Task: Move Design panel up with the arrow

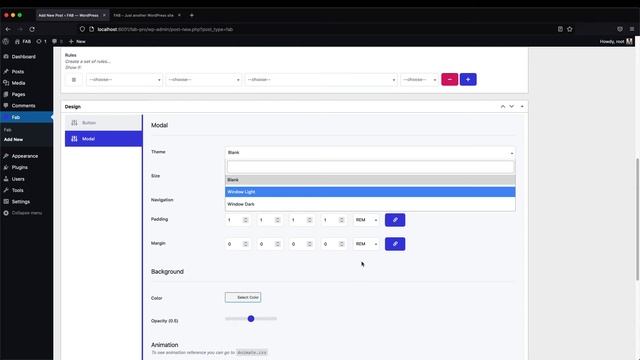Action: click(503, 107)
